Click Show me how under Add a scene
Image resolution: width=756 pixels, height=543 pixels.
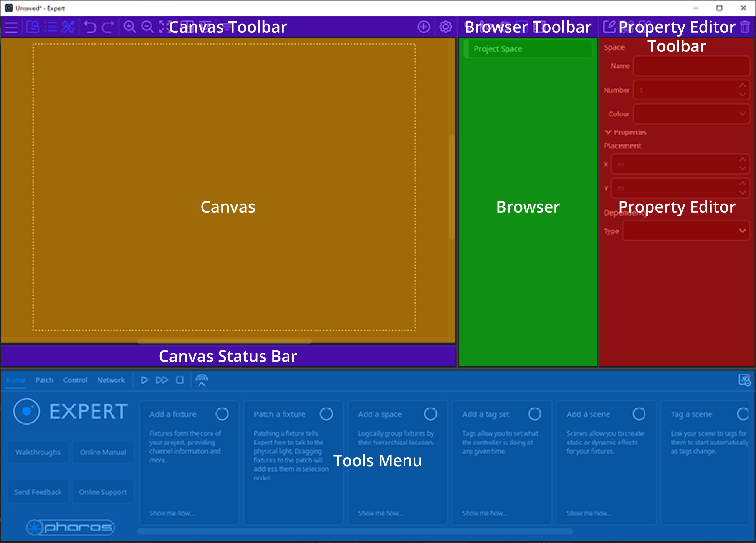point(589,513)
